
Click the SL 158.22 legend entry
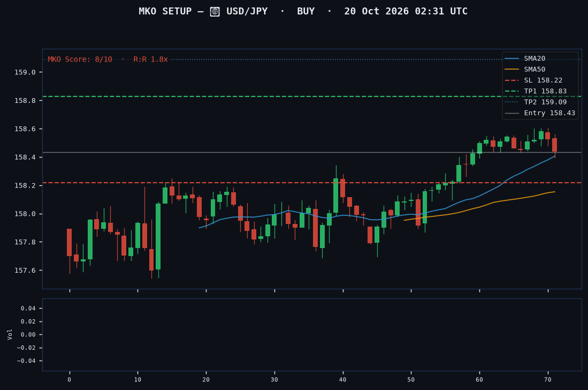click(x=533, y=80)
